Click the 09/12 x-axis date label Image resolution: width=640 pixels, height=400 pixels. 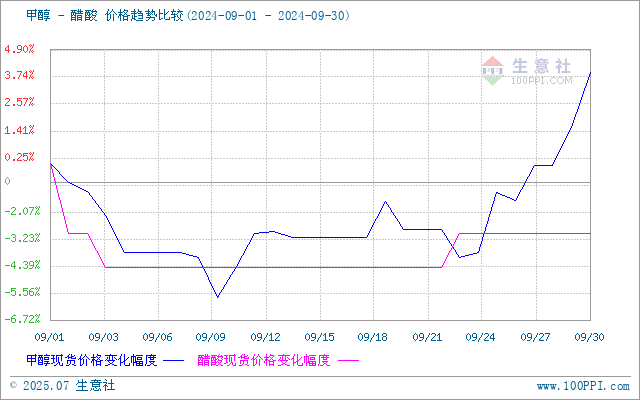[266, 337]
